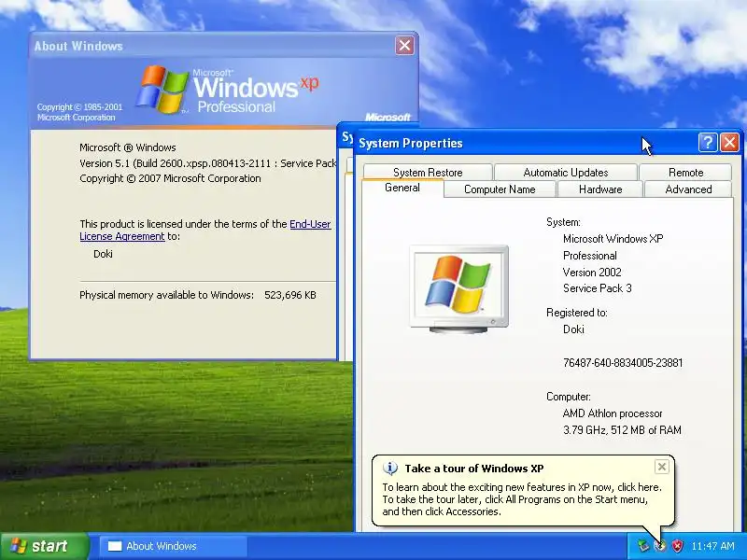Go to the Advanced tab

[x=688, y=189]
